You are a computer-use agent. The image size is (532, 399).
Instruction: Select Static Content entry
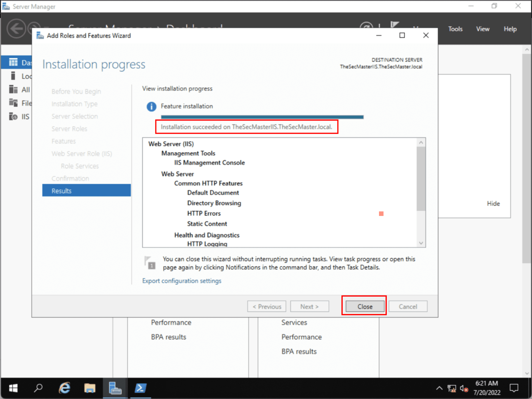[207, 224]
